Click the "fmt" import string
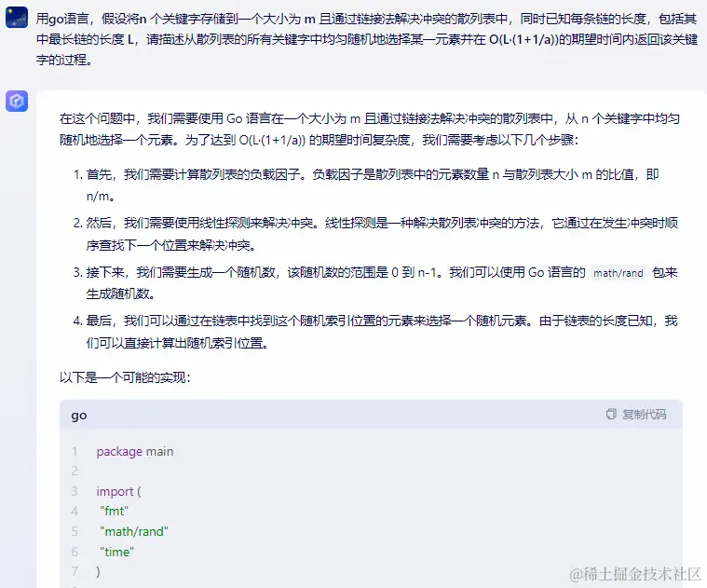Viewport: 707px width, 588px height. [x=114, y=511]
